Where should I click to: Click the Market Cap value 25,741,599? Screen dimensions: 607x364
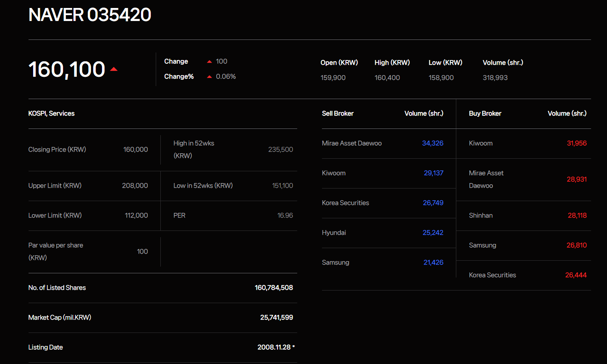click(x=276, y=317)
